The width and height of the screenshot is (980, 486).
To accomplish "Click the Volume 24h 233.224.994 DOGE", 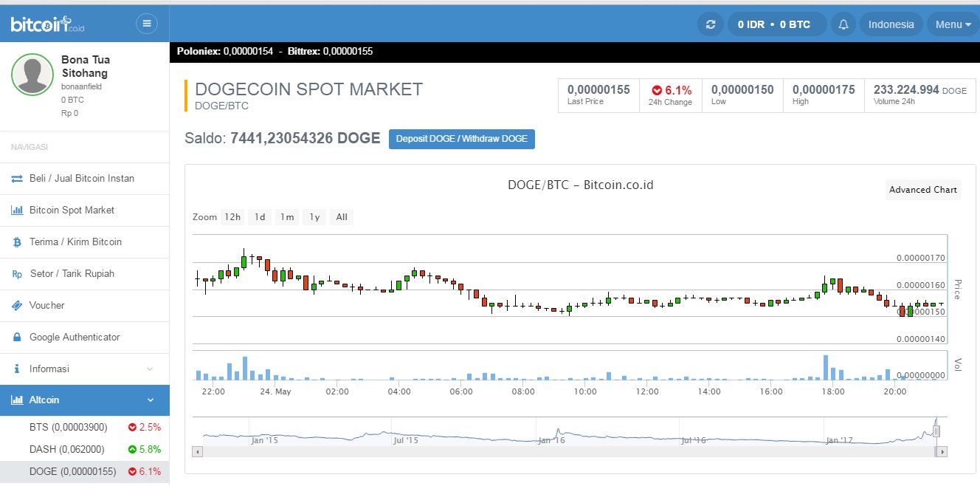I will [x=920, y=89].
